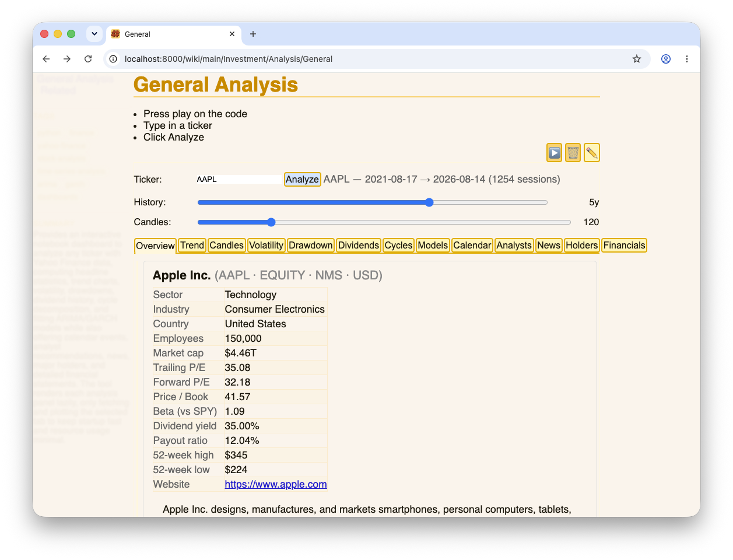Click the Market cap value $4.46T
This screenshot has width=733, height=560.
pyautogui.click(x=240, y=353)
